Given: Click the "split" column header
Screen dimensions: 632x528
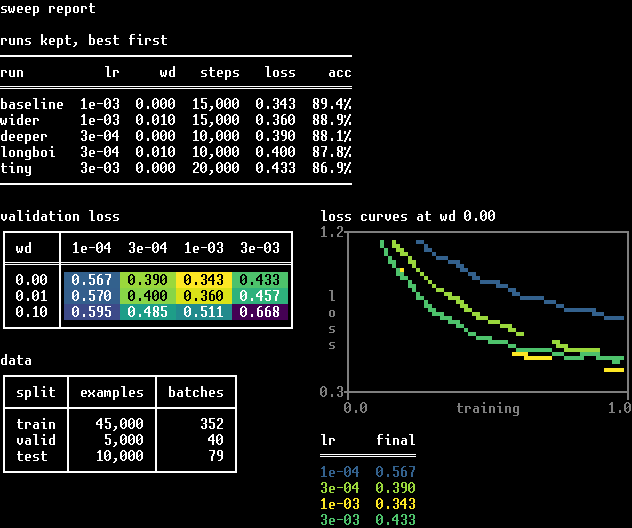Looking at the screenshot, I should click(36, 392).
